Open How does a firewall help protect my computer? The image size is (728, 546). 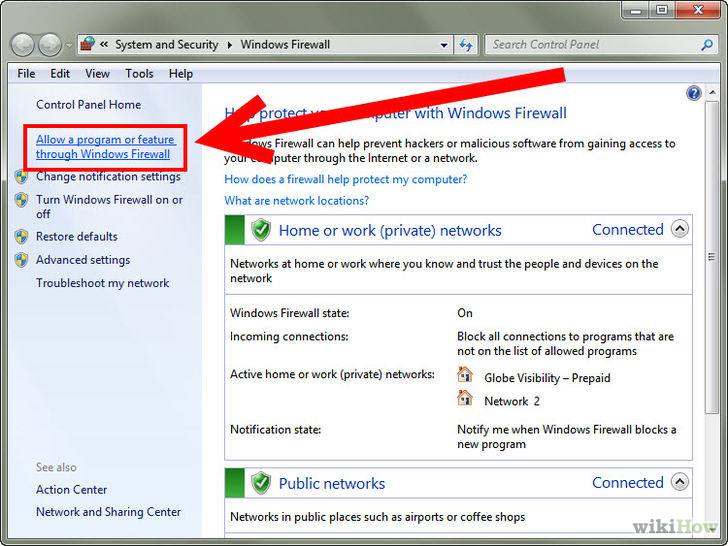345,179
